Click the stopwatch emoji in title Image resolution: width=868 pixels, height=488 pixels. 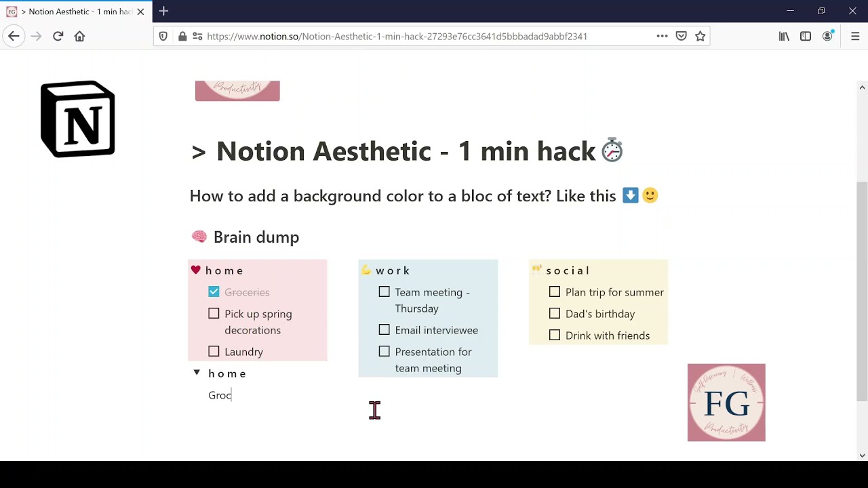click(x=612, y=150)
